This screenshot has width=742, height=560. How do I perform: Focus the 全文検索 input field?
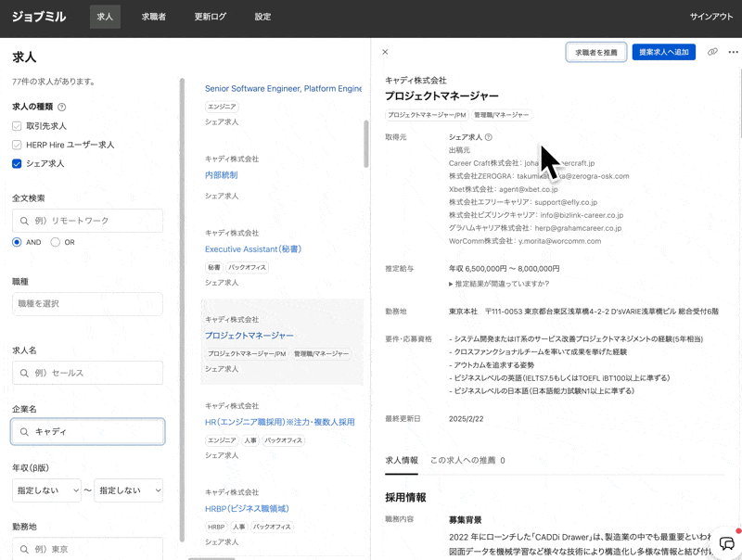point(87,221)
